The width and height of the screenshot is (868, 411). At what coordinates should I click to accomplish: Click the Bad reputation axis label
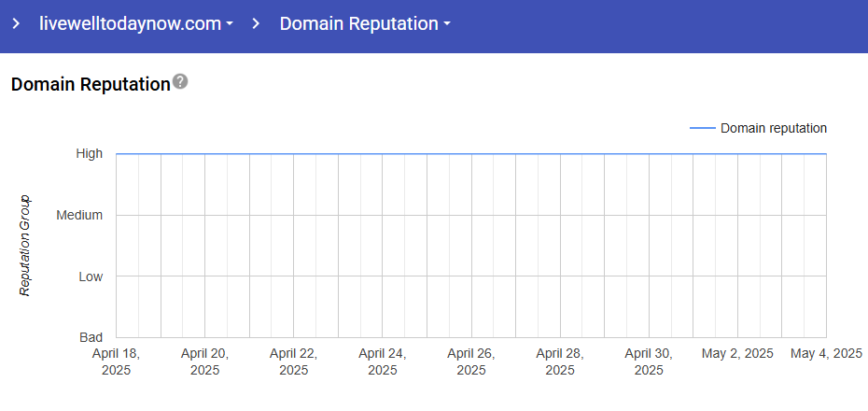[91, 337]
